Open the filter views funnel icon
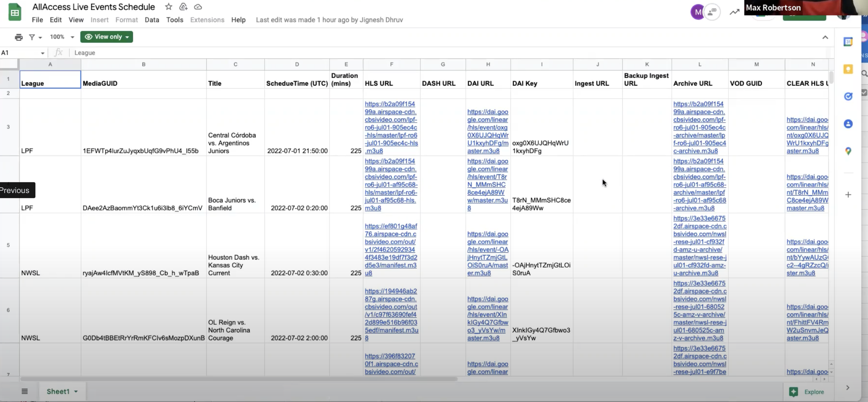 (x=32, y=37)
